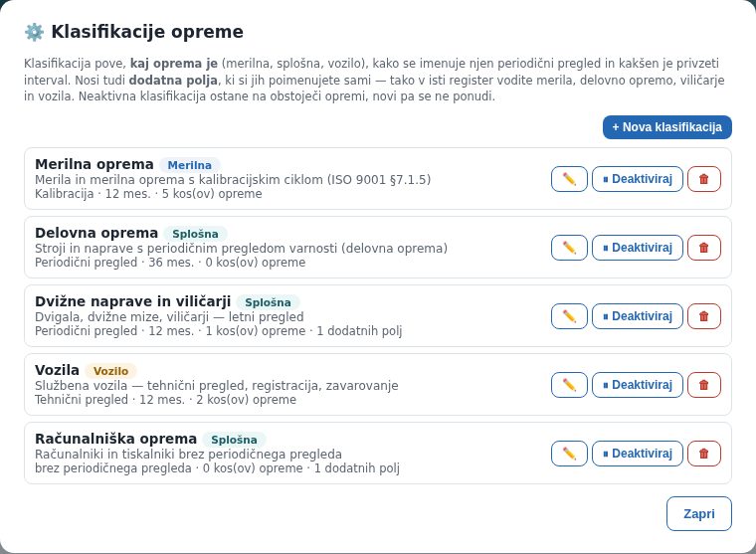The image size is (756, 554).
Task: Deactivate Dvižne naprave in viličarji classification
Action: coord(638,316)
